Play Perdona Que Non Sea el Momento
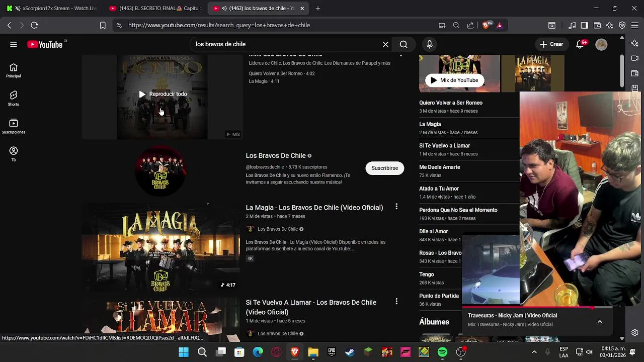Screen dimensions: 644x362 [x=458, y=210]
